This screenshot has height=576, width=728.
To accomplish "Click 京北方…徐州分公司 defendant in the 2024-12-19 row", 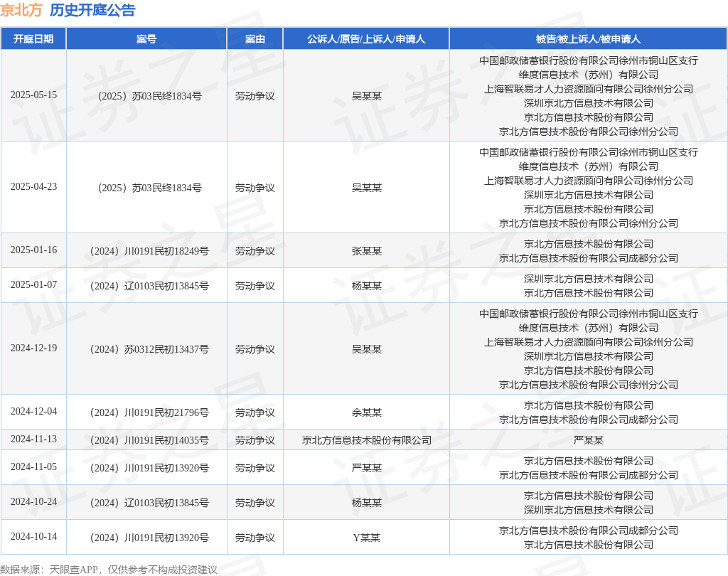I will (588, 385).
